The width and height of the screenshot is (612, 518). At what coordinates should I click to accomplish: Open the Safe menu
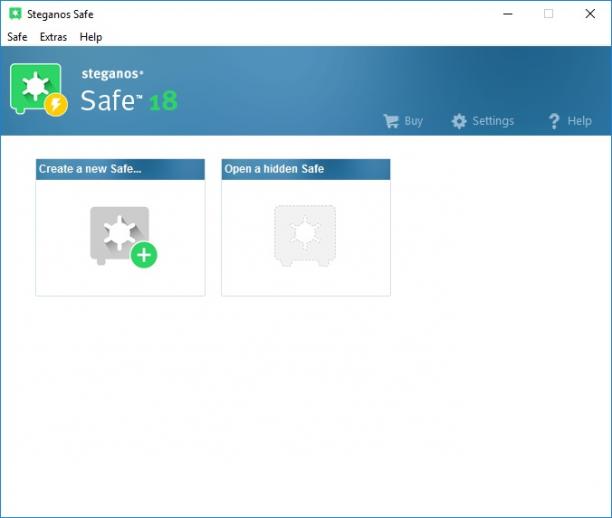tap(17, 37)
